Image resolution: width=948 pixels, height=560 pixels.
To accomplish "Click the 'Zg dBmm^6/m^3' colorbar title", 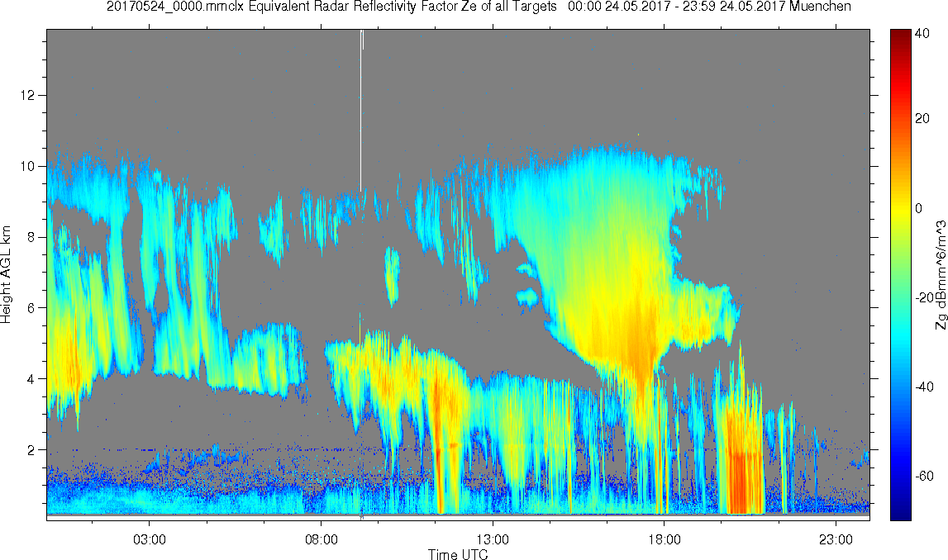I will click(941, 275).
